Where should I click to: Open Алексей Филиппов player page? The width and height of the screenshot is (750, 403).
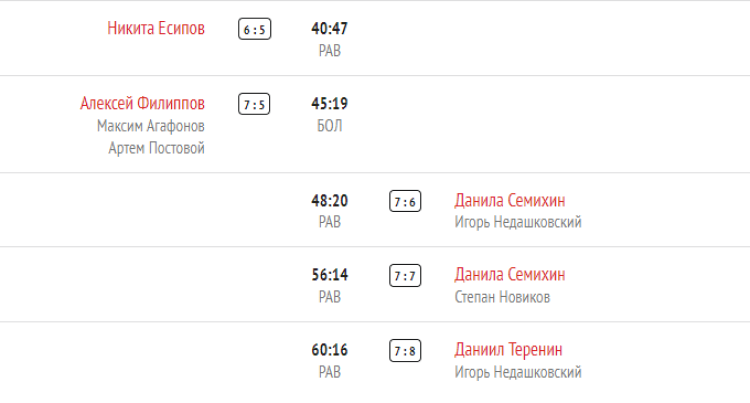click(143, 104)
